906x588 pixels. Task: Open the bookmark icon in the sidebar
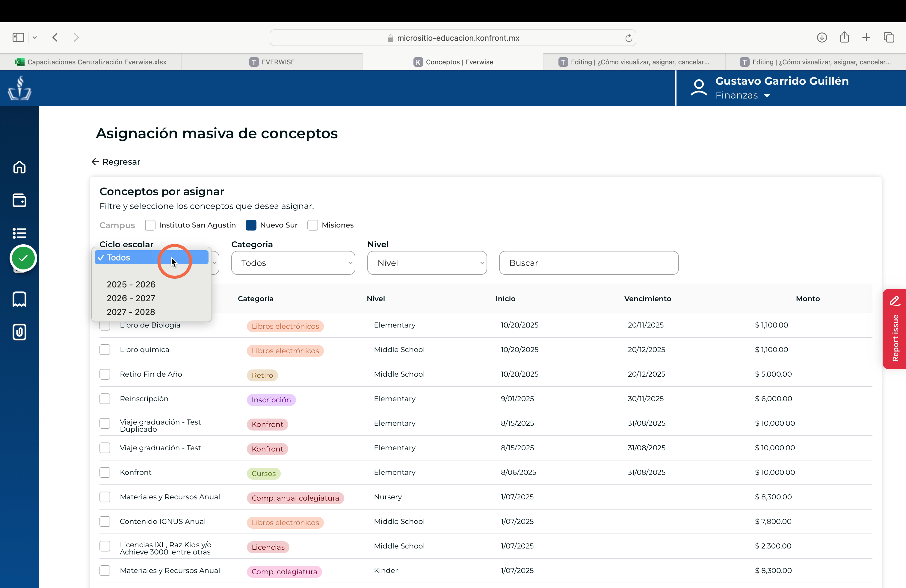[19, 299]
